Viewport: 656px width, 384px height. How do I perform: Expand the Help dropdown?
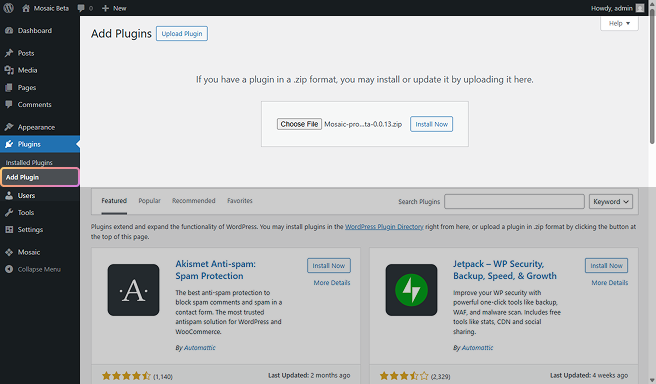[619, 23]
